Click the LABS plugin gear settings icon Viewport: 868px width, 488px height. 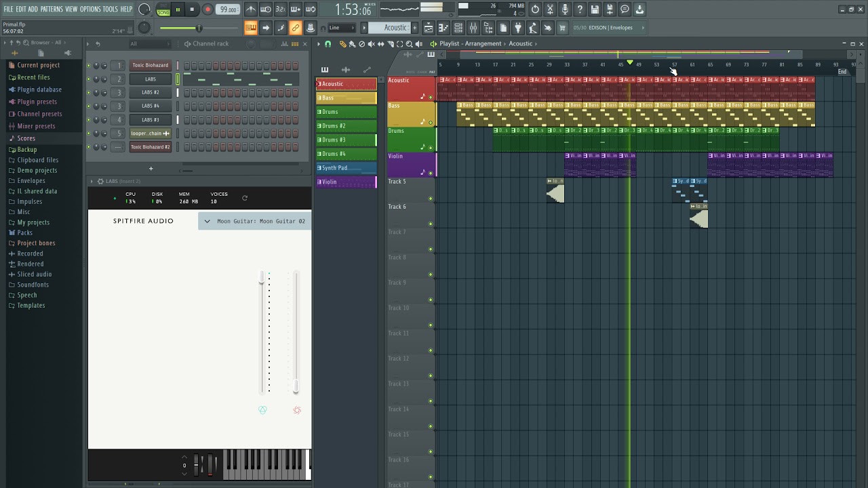pos(100,182)
